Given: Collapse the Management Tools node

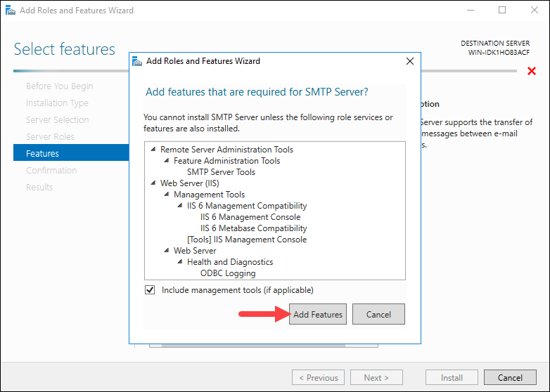Looking at the screenshot, I should pos(167,194).
